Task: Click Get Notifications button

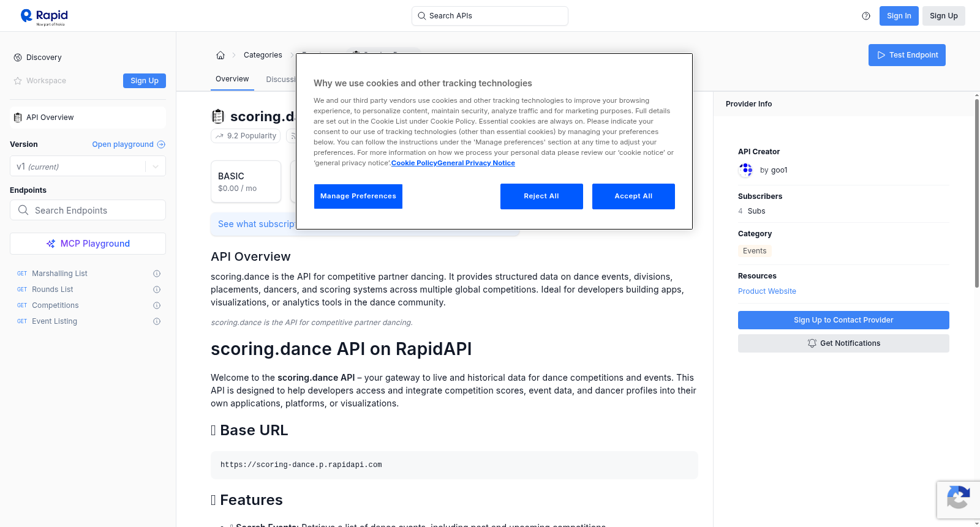Action: click(x=843, y=343)
